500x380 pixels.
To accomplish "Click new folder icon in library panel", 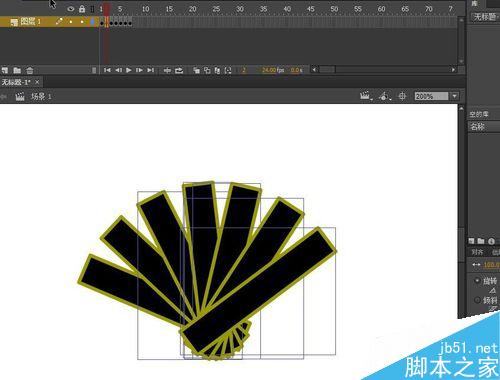I will [x=481, y=241].
